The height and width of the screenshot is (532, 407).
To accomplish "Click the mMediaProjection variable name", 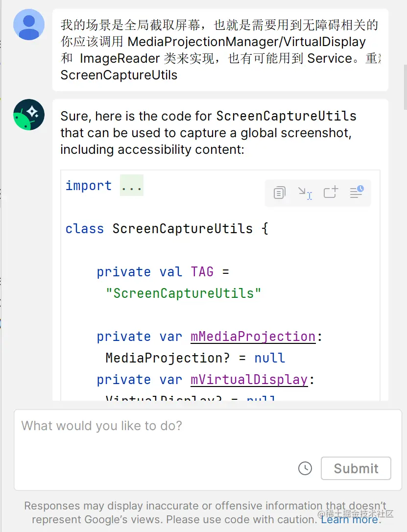I will pyautogui.click(x=253, y=337).
